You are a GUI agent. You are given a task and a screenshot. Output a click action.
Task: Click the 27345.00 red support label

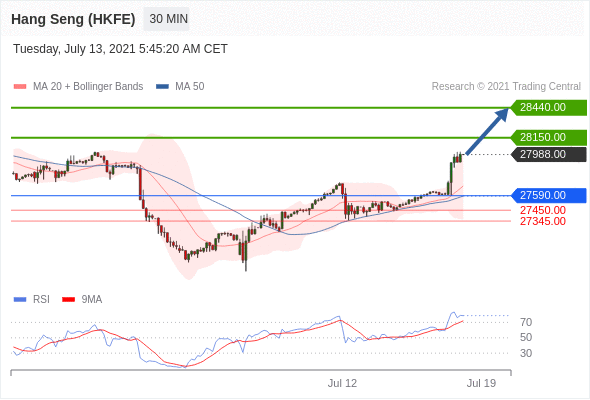point(543,221)
